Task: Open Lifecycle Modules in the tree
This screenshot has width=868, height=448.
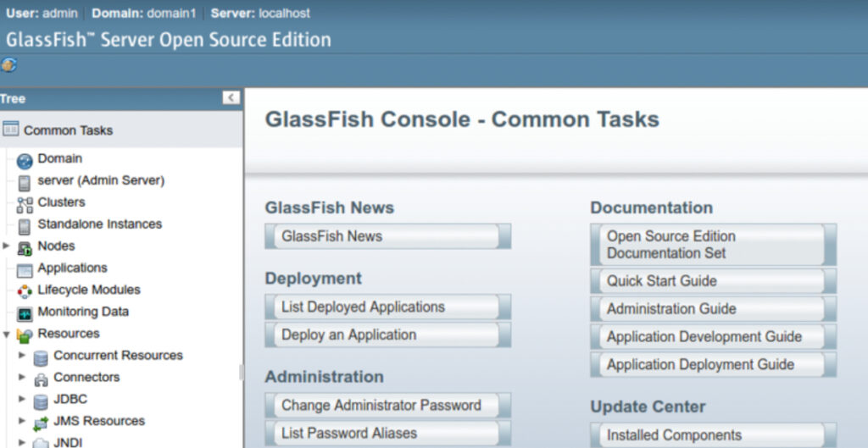Action: pyautogui.click(x=88, y=290)
